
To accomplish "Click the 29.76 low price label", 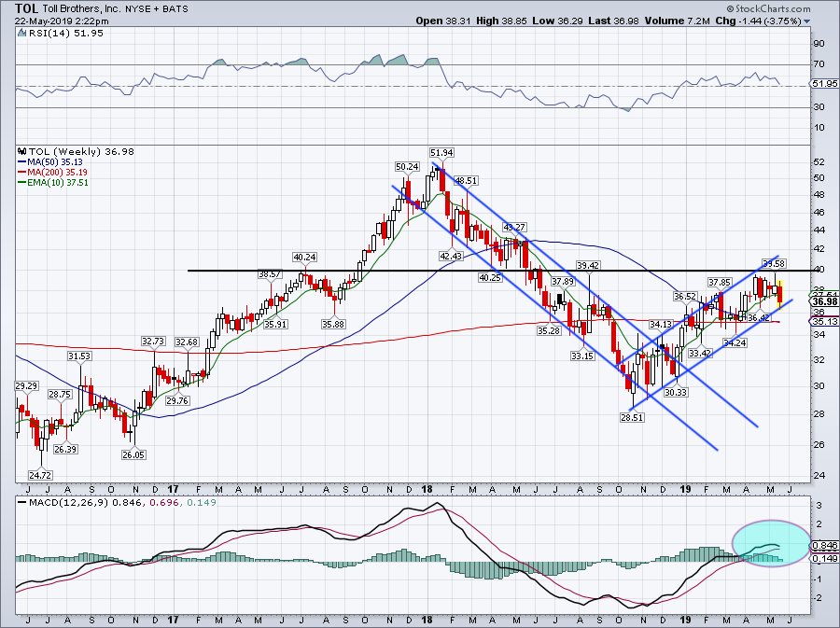I will coord(177,400).
